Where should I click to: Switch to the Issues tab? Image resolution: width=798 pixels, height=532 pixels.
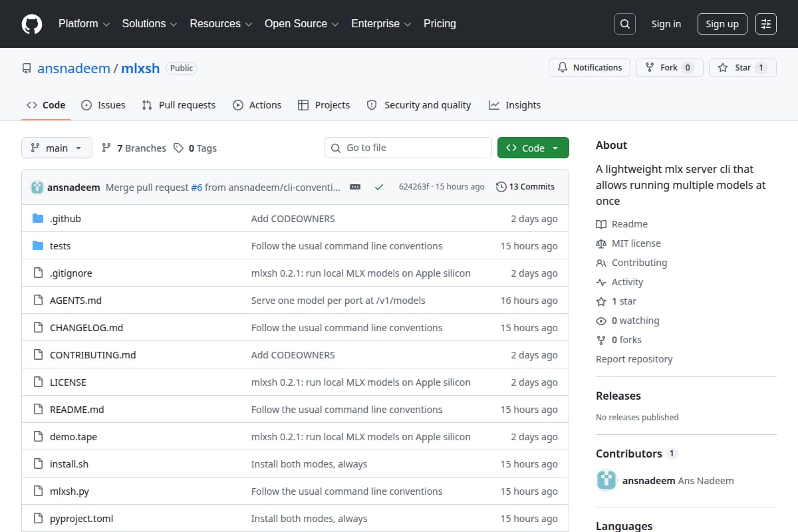tap(103, 105)
